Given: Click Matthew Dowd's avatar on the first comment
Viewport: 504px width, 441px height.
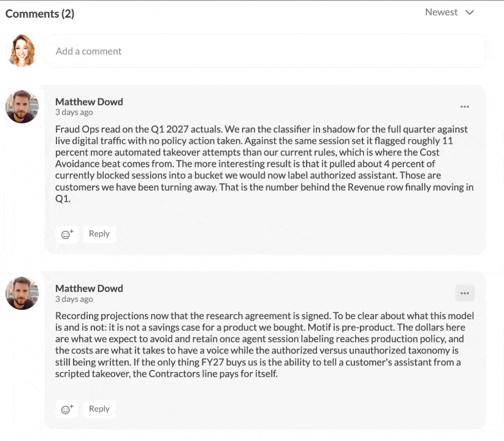Looking at the screenshot, I should (x=22, y=107).
